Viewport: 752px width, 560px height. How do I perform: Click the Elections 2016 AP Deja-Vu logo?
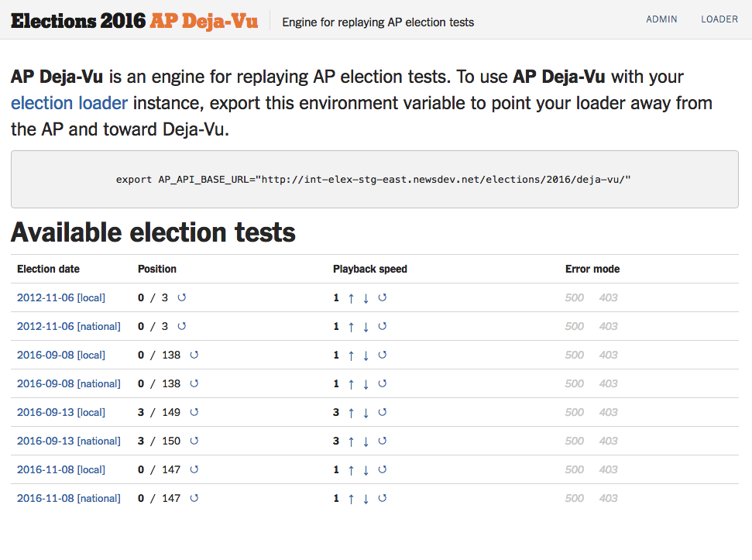[134, 21]
